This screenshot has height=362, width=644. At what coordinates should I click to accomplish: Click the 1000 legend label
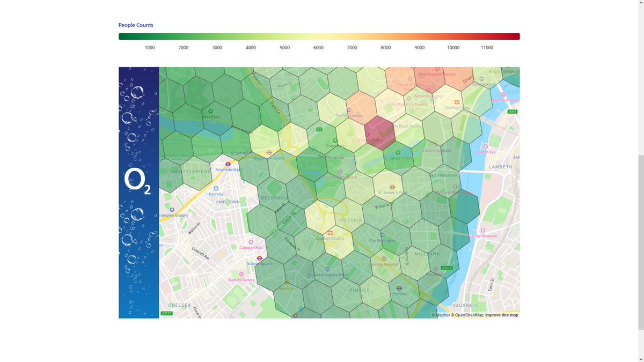(x=150, y=48)
